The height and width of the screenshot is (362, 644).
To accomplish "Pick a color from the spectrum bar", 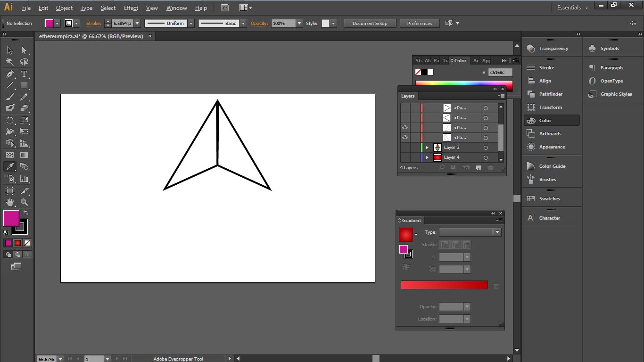I will 464,83.
